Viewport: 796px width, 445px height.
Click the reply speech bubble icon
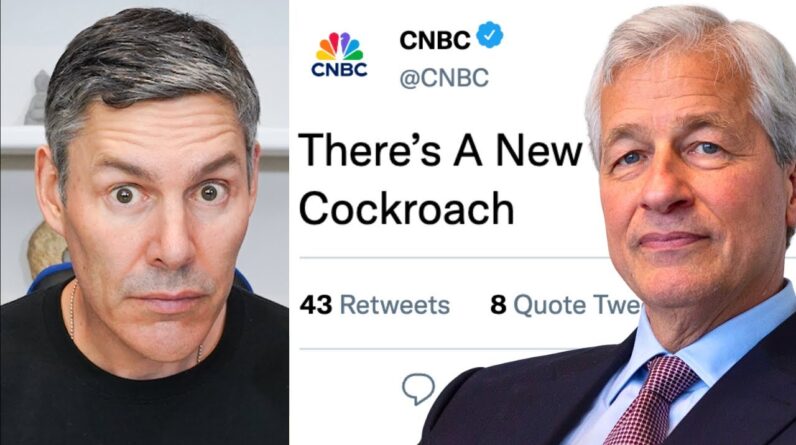pyautogui.click(x=418, y=389)
